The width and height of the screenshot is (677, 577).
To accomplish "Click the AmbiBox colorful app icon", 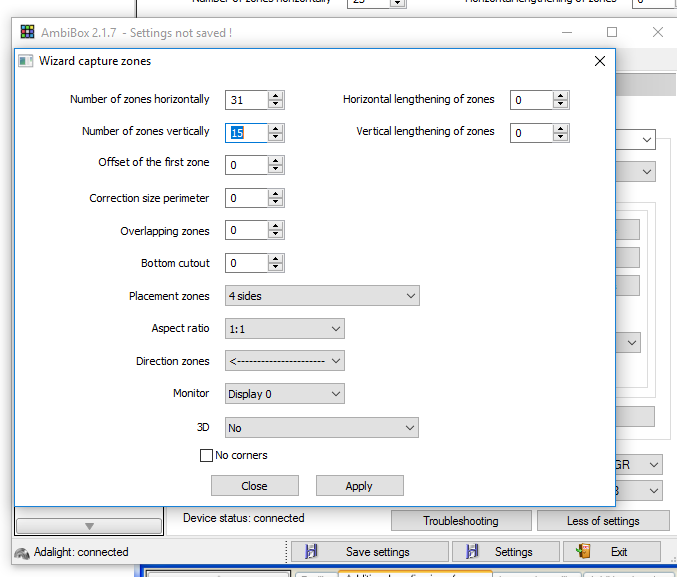I will (x=27, y=33).
